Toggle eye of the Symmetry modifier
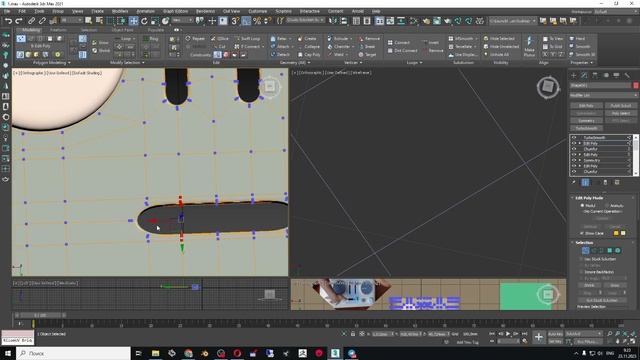Image resolution: width=640 pixels, height=360 pixels. (574, 161)
